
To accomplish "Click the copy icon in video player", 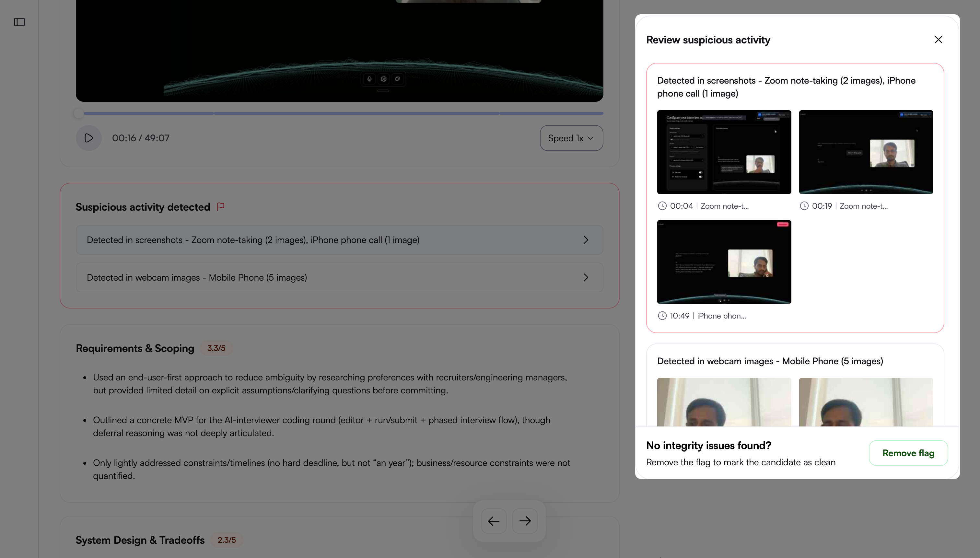I will coord(397,79).
